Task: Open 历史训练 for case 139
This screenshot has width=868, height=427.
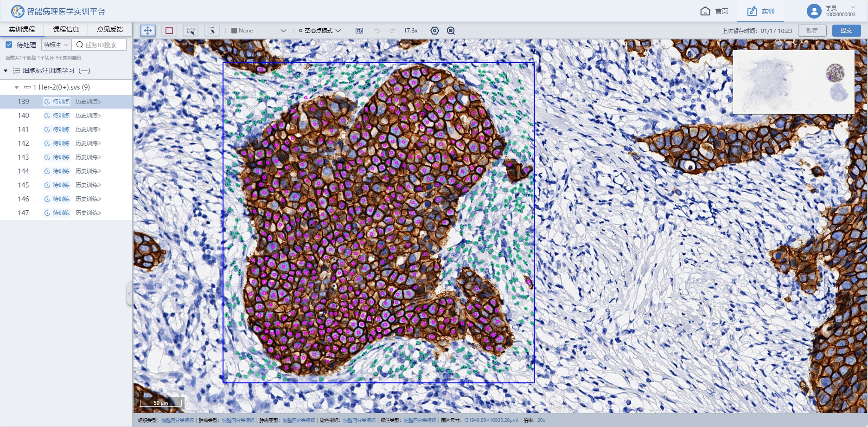Action: tap(88, 102)
